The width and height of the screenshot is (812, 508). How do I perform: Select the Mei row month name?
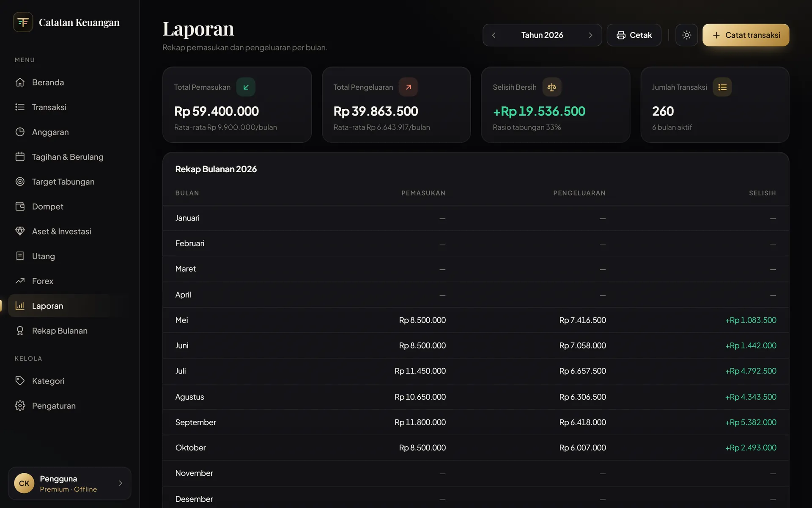[x=181, y=320]
